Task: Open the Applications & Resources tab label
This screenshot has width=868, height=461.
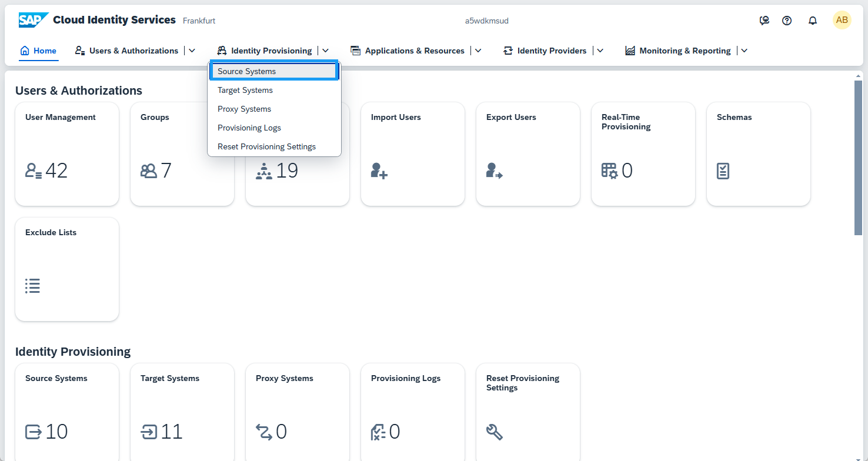Action: coord(415,51)
